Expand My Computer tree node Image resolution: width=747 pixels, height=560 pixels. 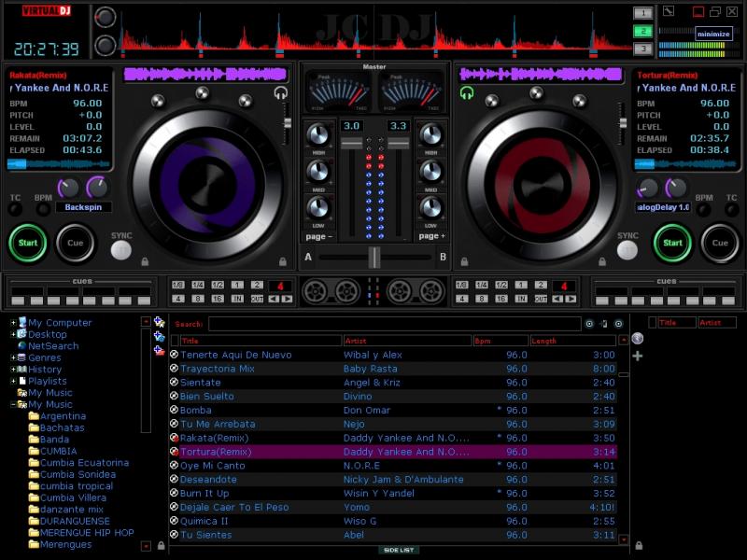(13, 323)
